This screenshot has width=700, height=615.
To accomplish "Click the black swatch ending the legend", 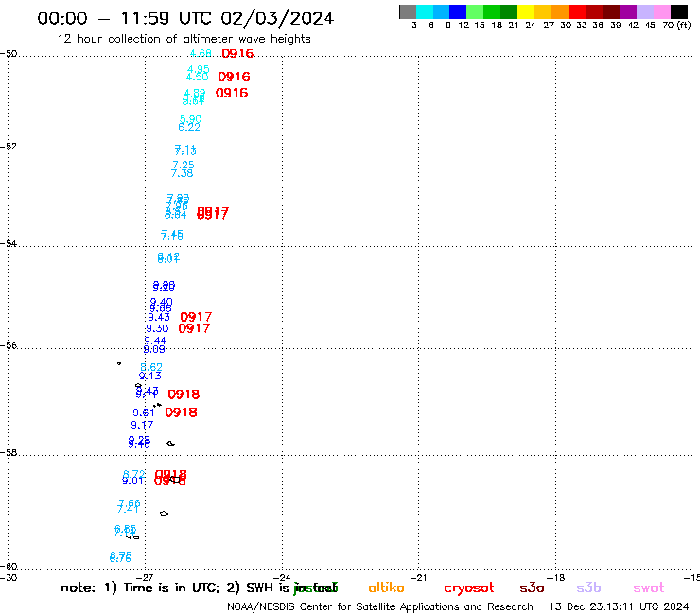I will pos(679,11).
